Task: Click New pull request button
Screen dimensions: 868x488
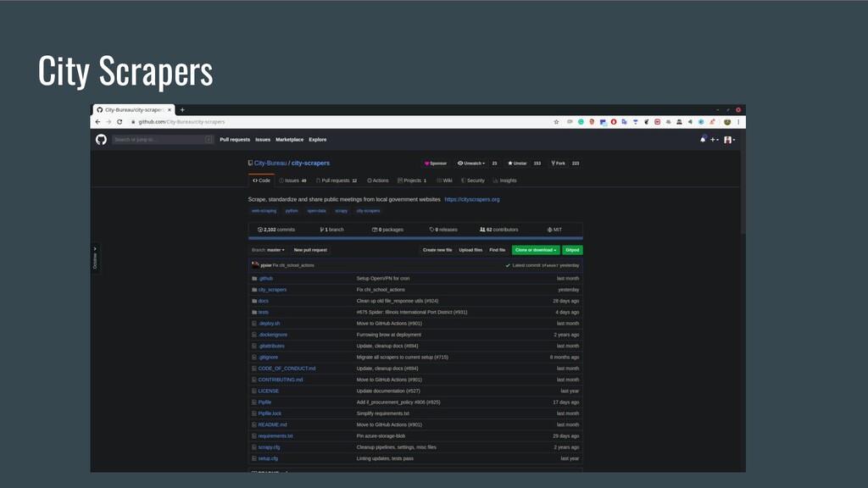Action: pyautogui.click(x=310, y=250)
